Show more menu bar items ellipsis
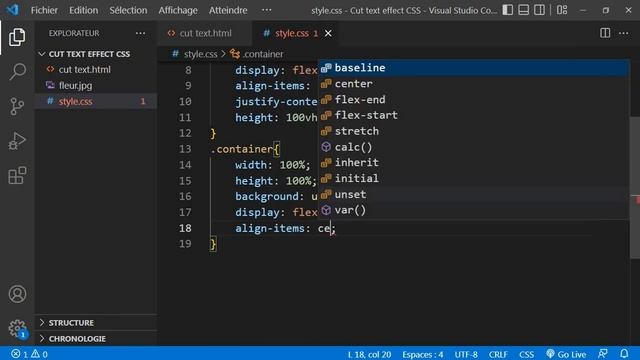Image resolution: width=640 pixels, height=360 pixels. click(x=267, y=10)
